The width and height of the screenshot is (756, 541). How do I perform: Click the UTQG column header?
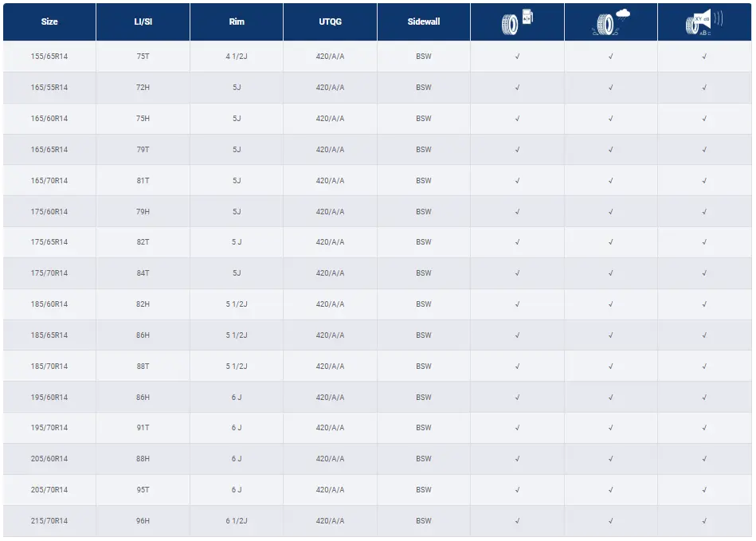pos(330,22)
